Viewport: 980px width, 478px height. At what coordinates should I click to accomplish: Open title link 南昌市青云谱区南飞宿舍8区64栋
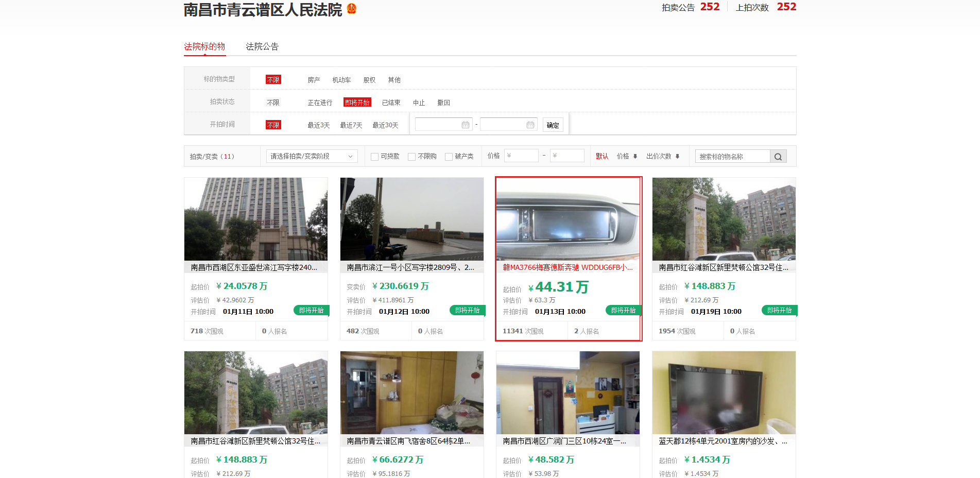click(x=408, y=441)
